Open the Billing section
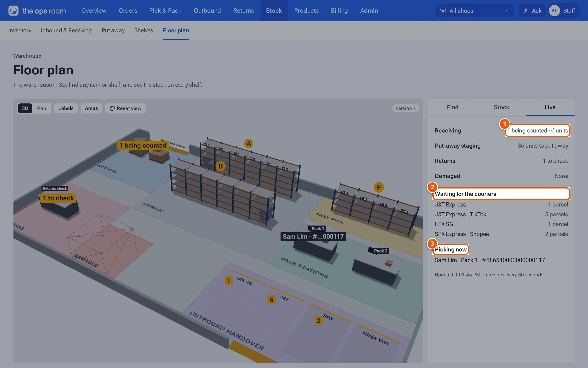588x368 pixels. [339, 11]
